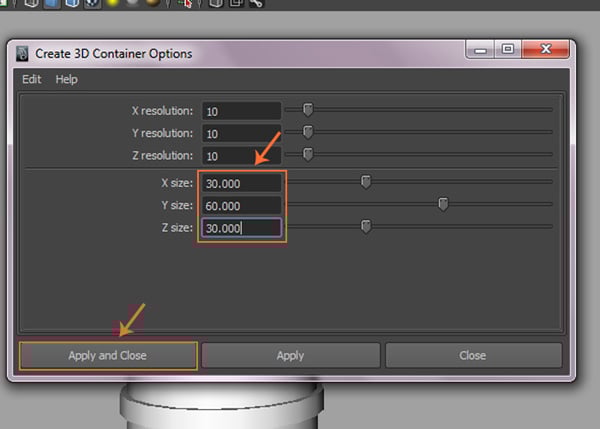600x429 pixels.
Task: Click the "Y size:" label
Action: click(x=177, y=205)
